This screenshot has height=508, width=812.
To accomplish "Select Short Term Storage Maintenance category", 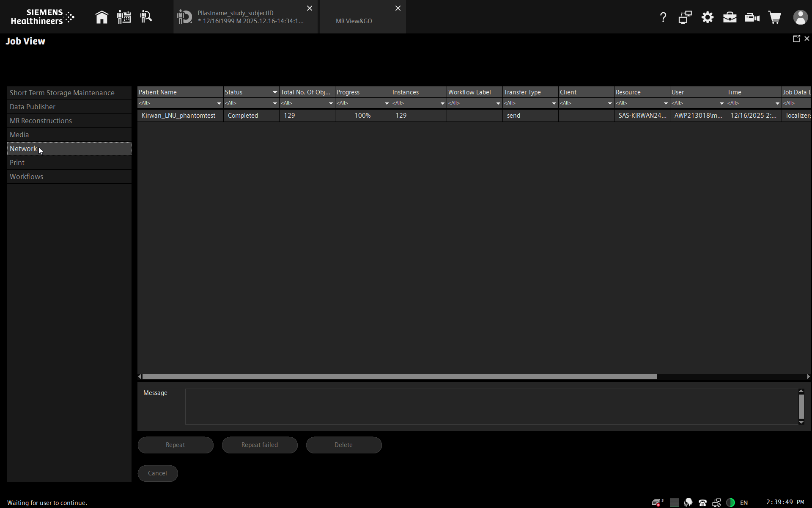I will [69, 93].
